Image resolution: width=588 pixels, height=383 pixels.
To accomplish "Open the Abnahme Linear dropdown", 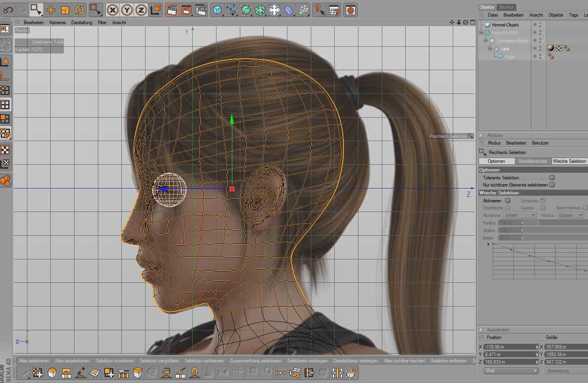I will point(520,215).
